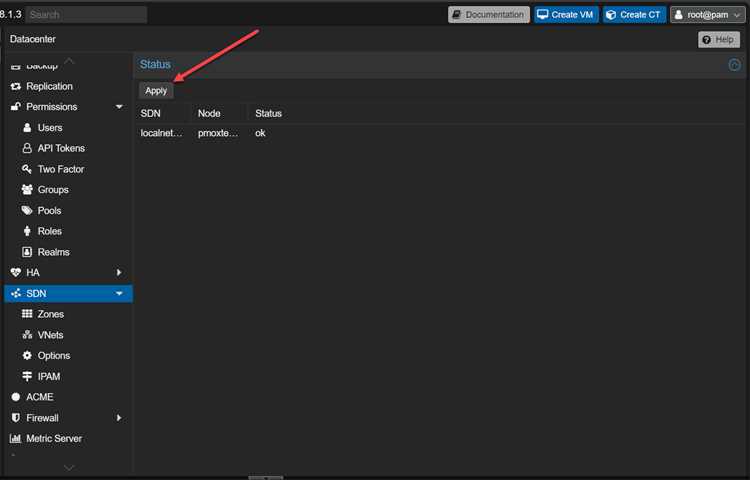Open Options via the gear icon
This screenshot has height=480, width=750.
27,356
